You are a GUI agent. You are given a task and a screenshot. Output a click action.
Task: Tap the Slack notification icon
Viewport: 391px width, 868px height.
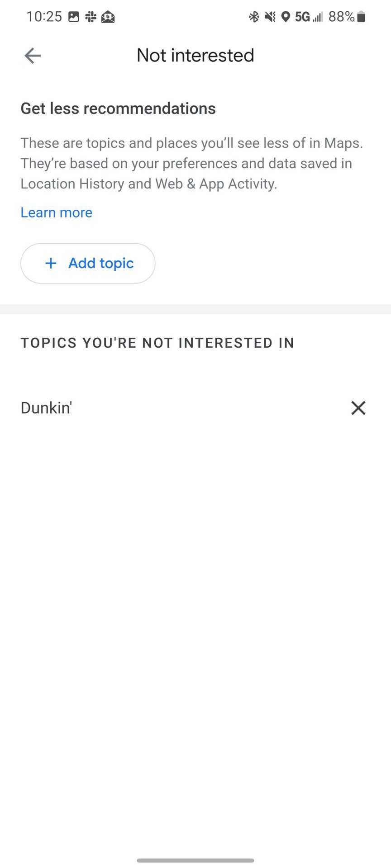coord(91,17)
